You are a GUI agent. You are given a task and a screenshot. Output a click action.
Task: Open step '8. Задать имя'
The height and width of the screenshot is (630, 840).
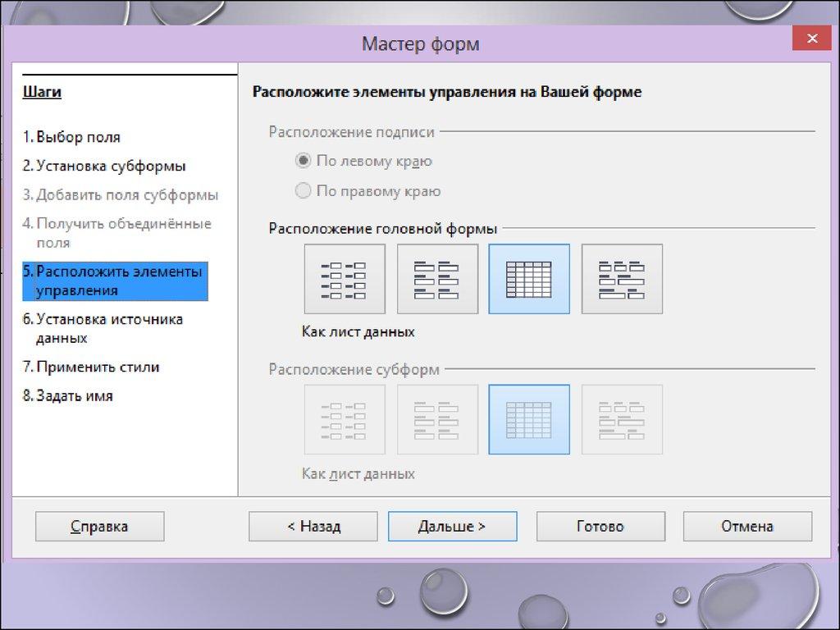(68, 395)
